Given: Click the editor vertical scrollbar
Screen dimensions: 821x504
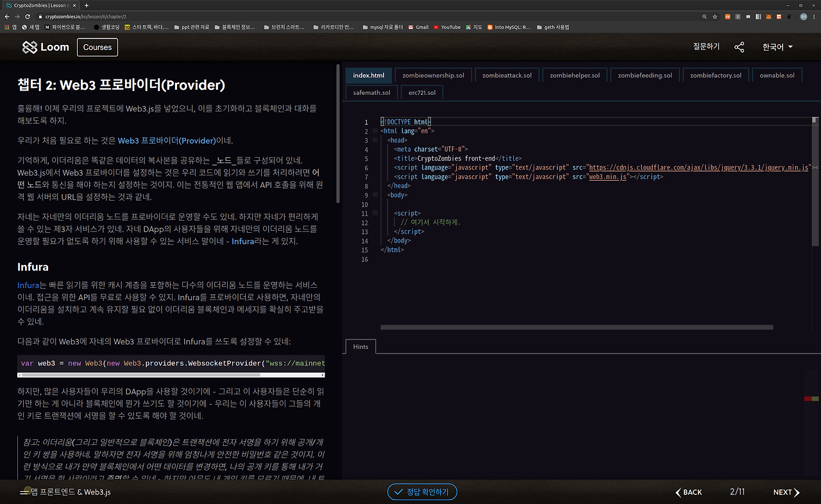Looking at the screenshot, I should coord(815,183).
